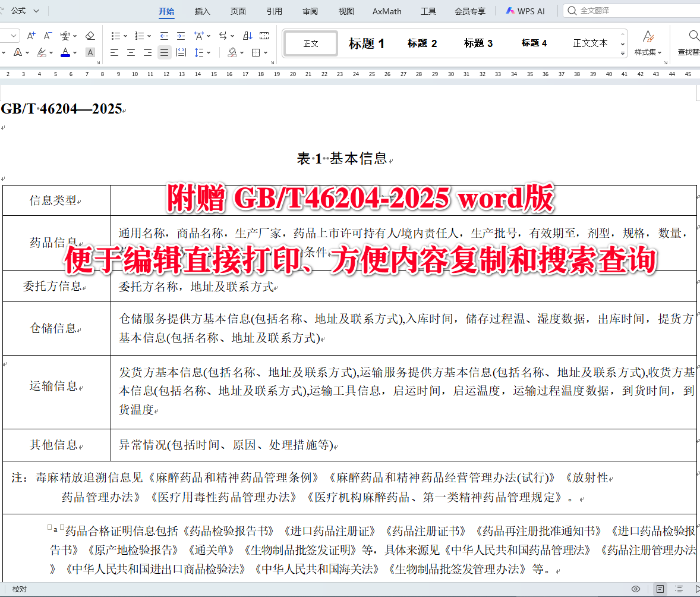Viewport: 700px width, 597px height.
Task: Apply bullet list formatting
Action: [116, 35]
